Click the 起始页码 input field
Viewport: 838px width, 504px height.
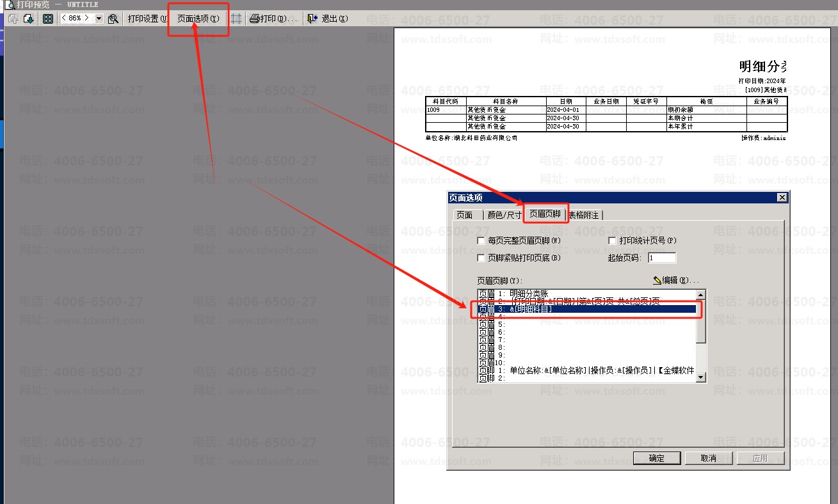[661, 258]
